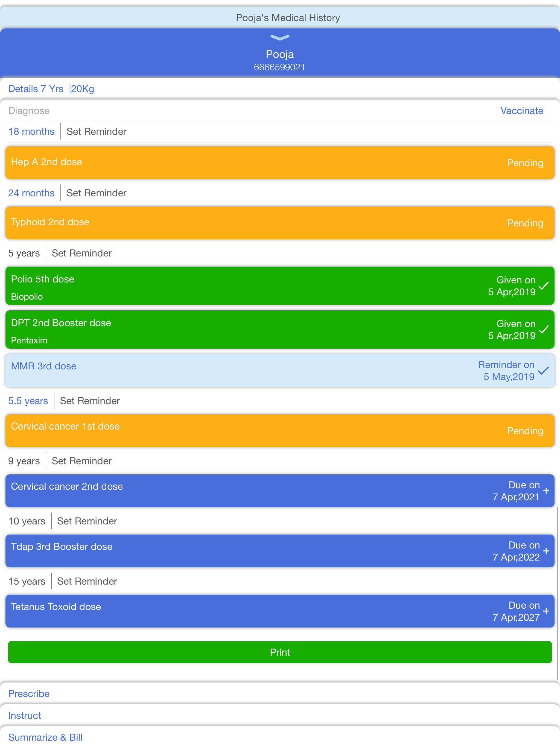Select the 24 months age label
560x747 pixels.
pos(31,193)
